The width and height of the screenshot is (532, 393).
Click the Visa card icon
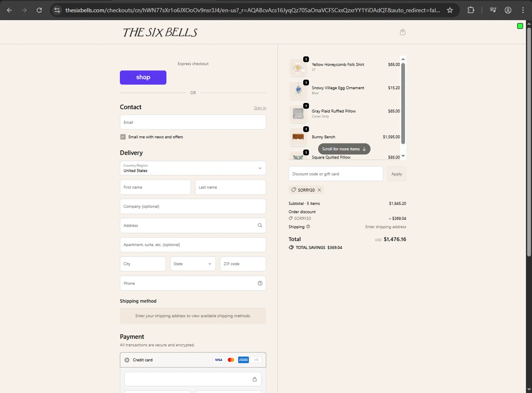[218, 360]
